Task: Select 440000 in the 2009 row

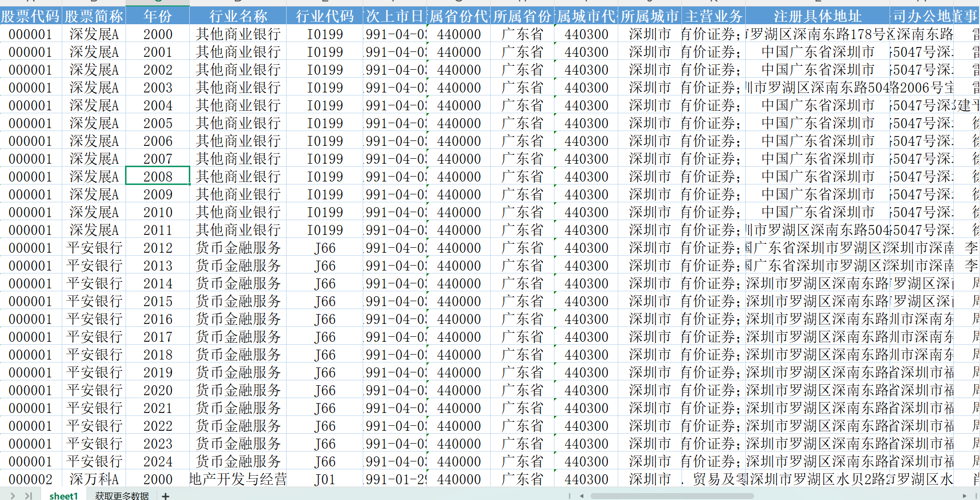Action: tap(459, 194)
